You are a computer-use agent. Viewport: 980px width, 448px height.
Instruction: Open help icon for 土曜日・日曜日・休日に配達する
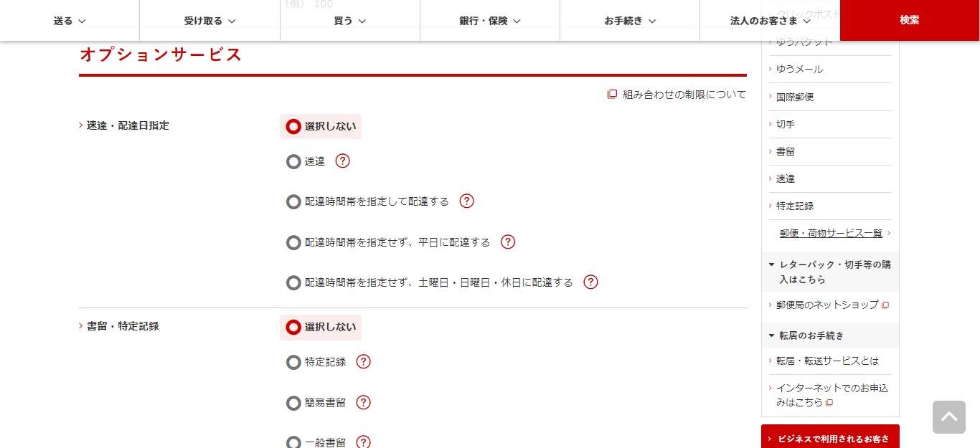[591, 282]
